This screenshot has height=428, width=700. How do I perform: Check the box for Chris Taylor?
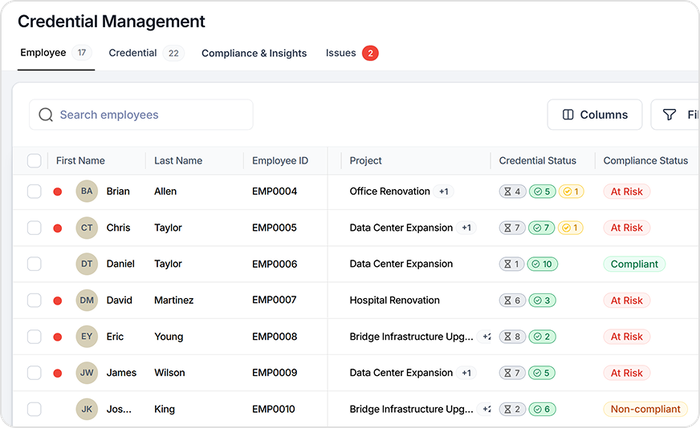[34, 228]
